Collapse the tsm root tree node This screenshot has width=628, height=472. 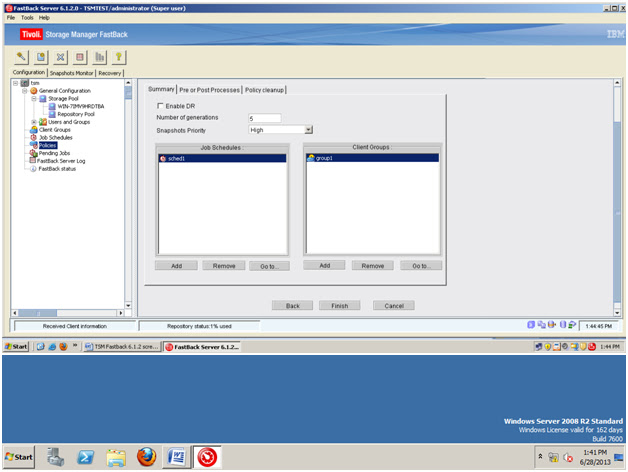pyautogui.click(x=15, y=83)
